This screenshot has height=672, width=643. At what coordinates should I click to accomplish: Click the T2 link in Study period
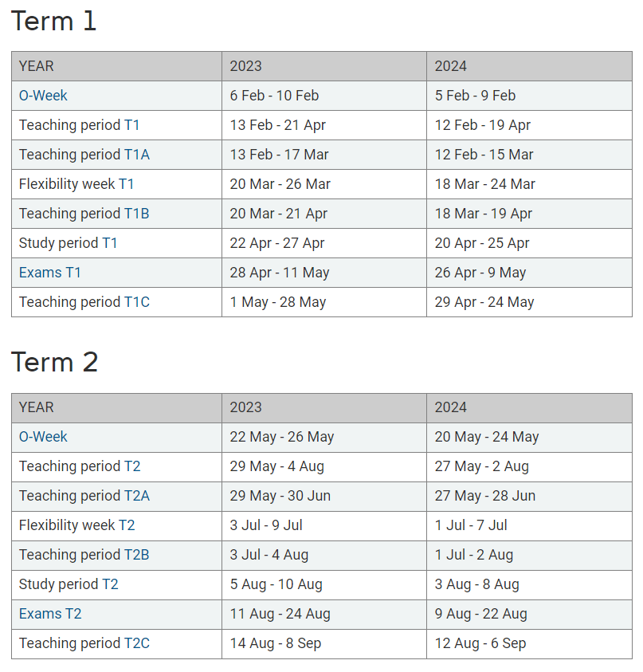click(x=110, y=584)
